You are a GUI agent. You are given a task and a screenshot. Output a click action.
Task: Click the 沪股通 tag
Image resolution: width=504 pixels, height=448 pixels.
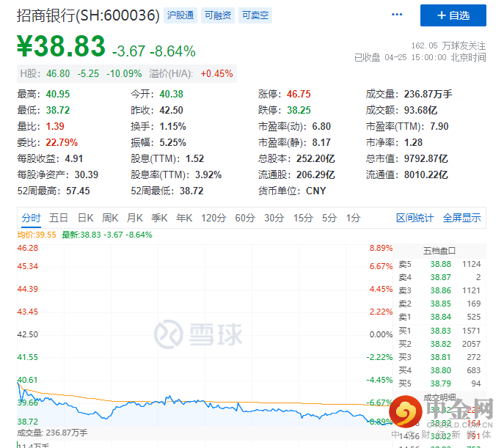coord(180,15)
